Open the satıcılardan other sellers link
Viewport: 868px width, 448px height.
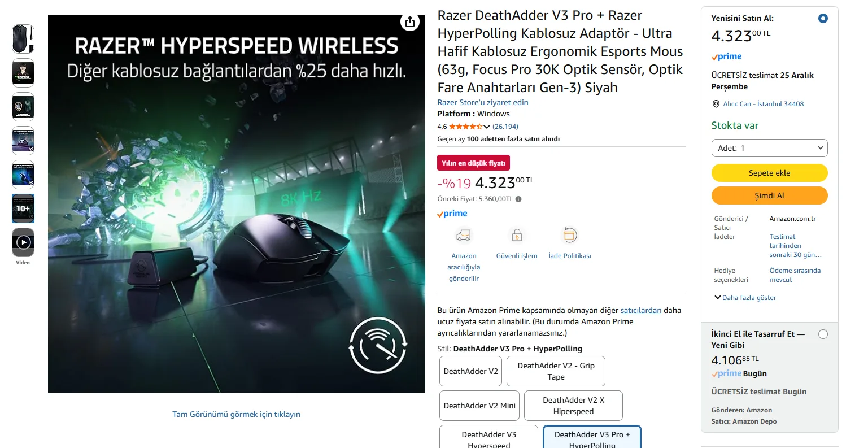tap(640, 310)
